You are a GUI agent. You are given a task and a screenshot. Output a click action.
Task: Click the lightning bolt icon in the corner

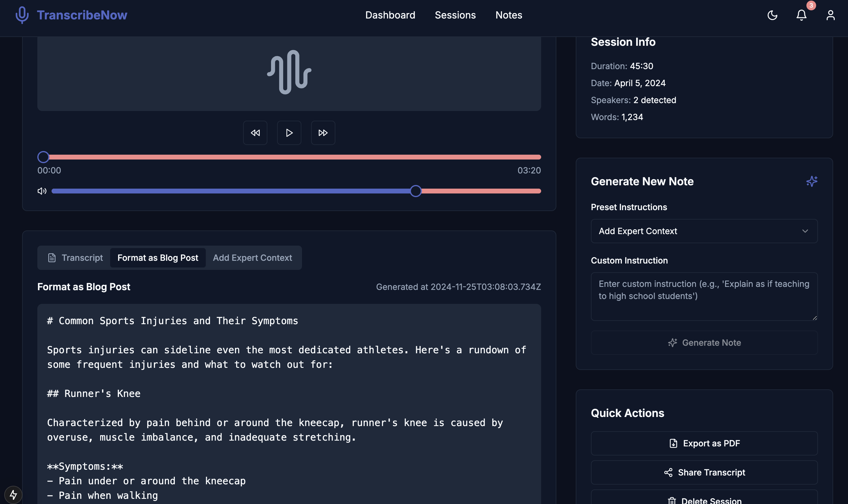point(14,495)
